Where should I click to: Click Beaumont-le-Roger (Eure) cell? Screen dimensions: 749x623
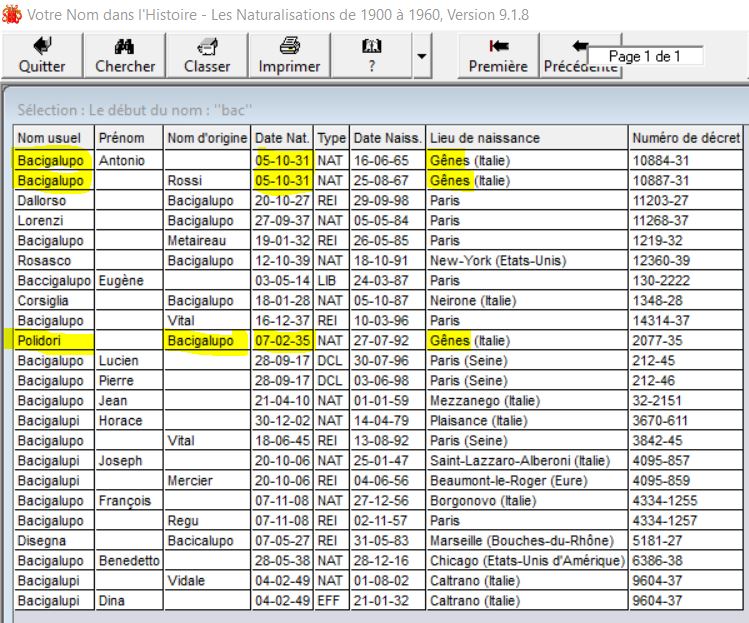(x=527, y=481)
